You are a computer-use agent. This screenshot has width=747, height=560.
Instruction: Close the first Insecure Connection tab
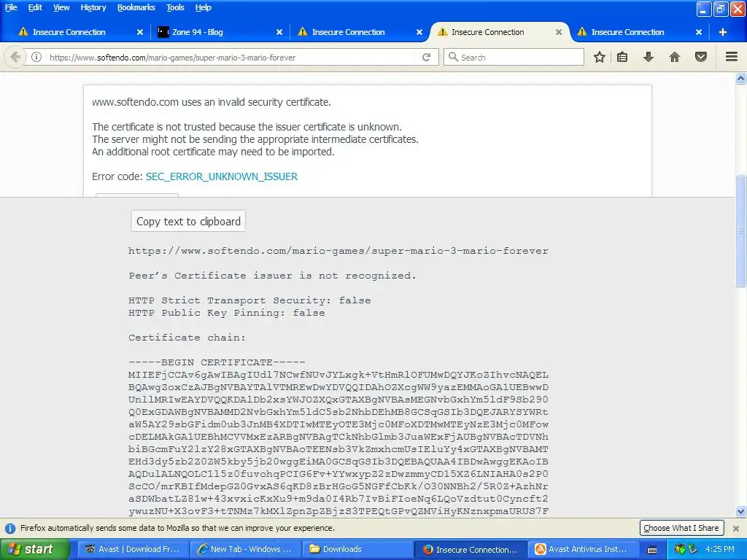pyautogui.click(x=139, y=32)
